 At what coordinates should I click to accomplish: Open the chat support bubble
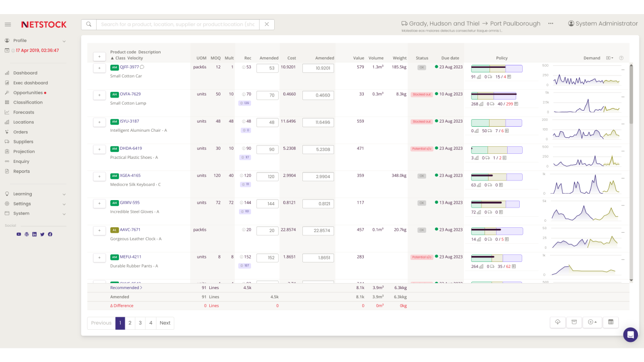(x=630, y=335)
